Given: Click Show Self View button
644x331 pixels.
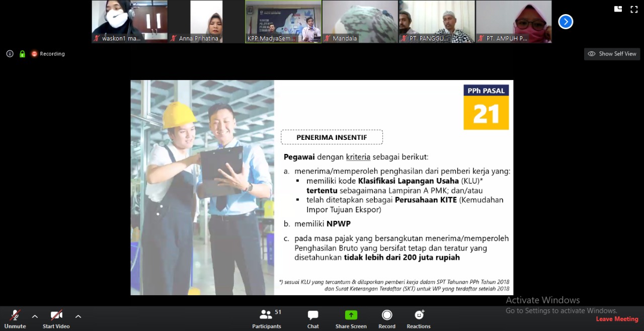Looking at the screenshot, I should [612, 54].
